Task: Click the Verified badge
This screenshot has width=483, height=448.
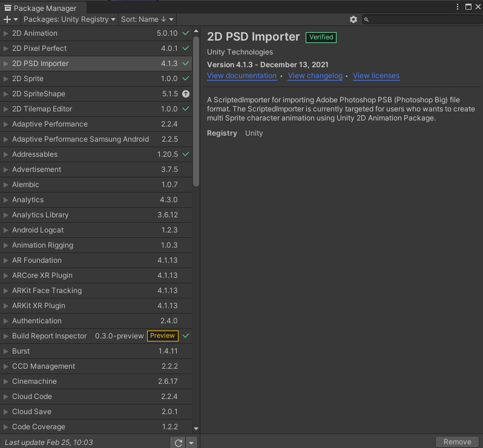Action: 321,38
